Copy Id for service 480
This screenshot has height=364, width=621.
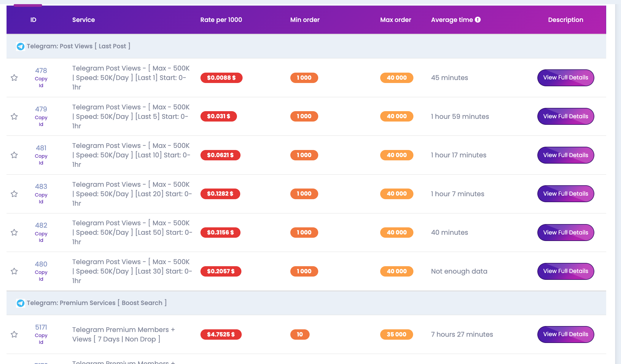point(41,276)
